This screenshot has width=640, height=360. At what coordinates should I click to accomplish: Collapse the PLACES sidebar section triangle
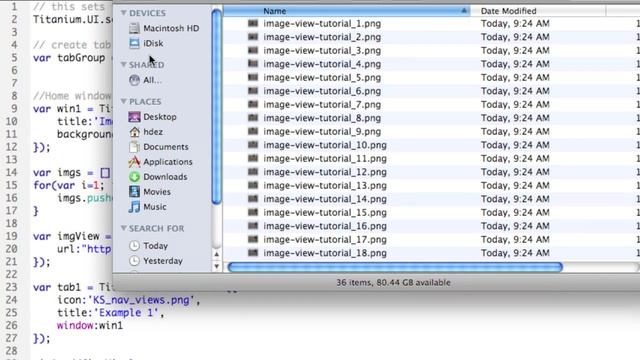pyautogui.click(x=123, y=101)
